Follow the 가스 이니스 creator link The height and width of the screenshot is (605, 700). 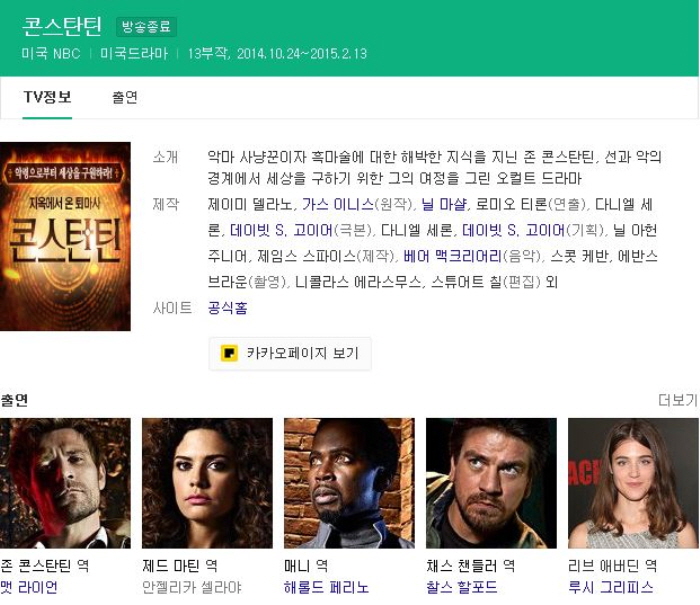click(338, 204)
